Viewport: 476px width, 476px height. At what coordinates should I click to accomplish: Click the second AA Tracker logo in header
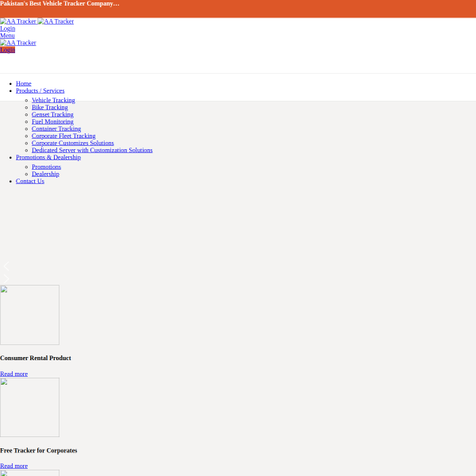click(x=56, y=21)
